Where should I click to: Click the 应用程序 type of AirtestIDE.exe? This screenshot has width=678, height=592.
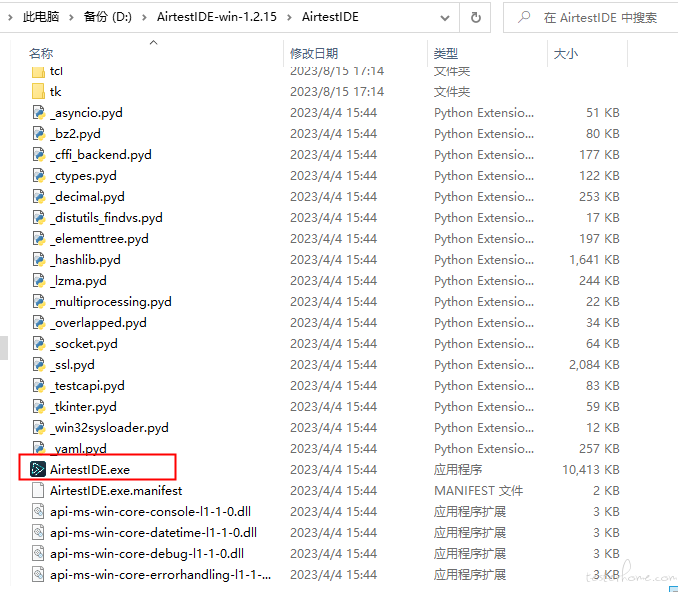[458, 470]
